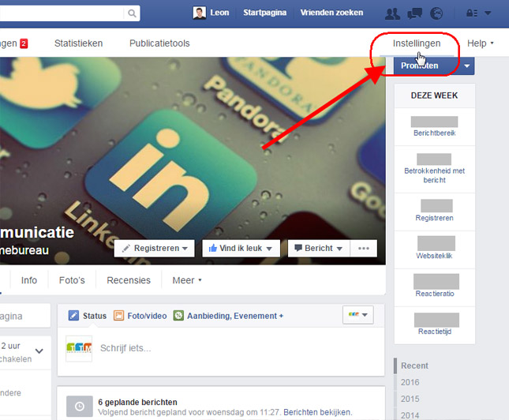Open Registreren statistic in Deze Week
Screen dimensions: 509x420
[x=434, y=218]
